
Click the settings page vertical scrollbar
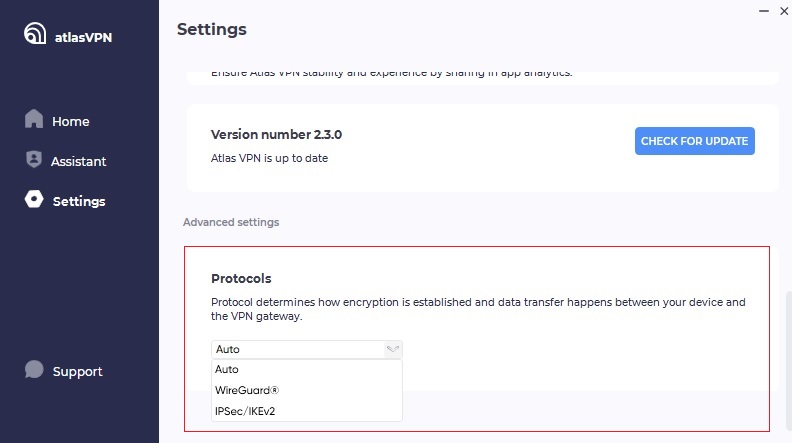787,330
